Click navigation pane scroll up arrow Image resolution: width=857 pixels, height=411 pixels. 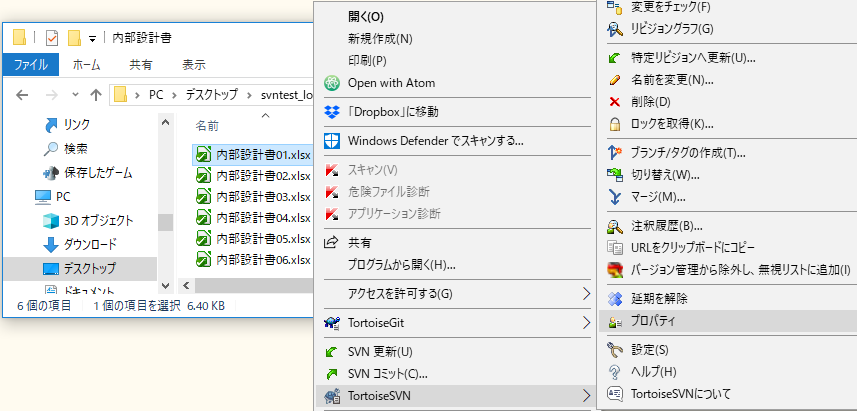click(x=166, y=122)
